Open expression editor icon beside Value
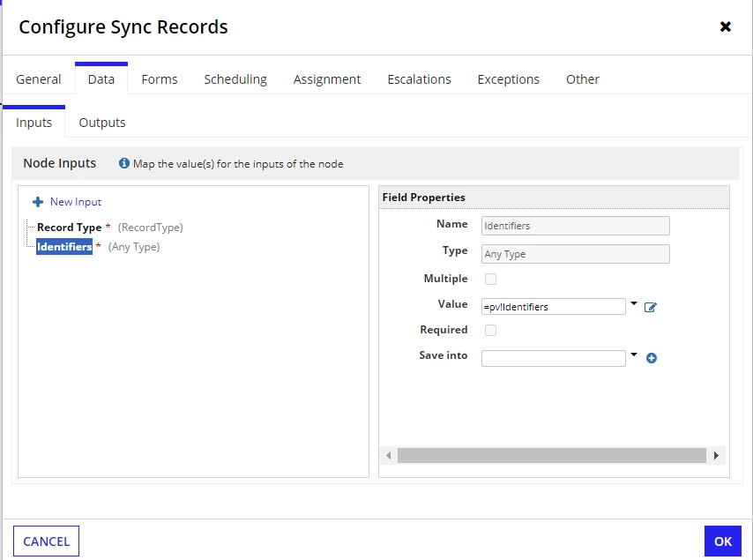 coord(650,308)
